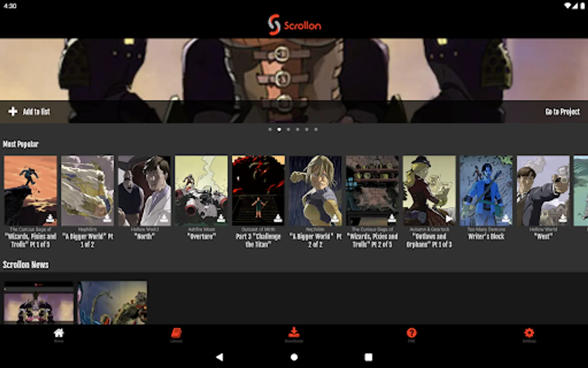Open the second Scrollon News thumbnail

[x=113, y=303]
